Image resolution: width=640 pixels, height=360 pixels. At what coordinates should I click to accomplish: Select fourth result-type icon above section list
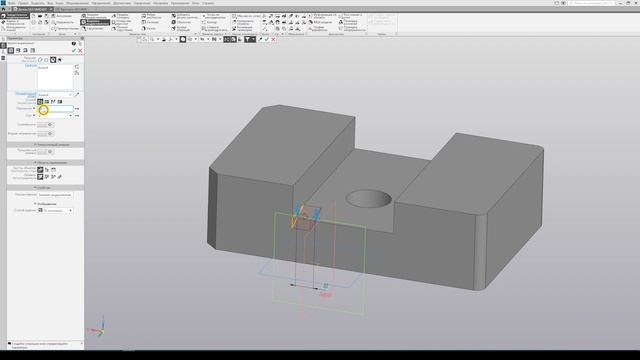point(60,60)
